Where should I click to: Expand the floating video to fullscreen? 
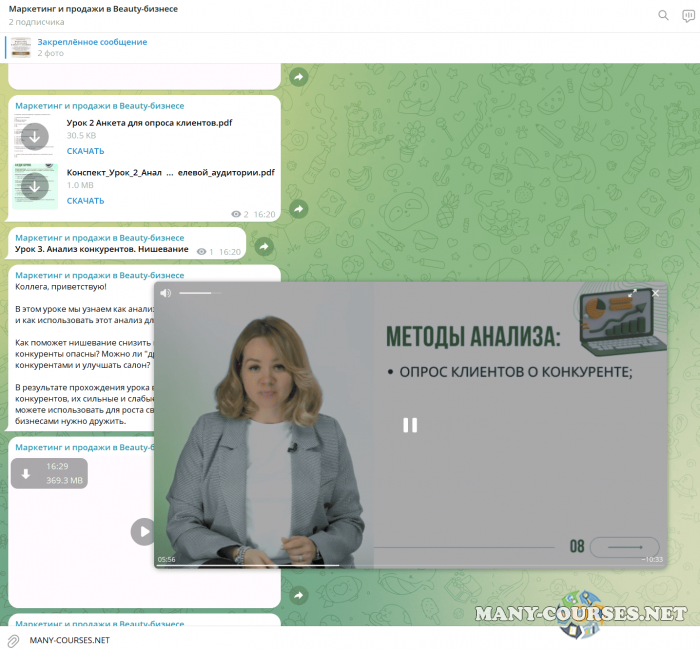(632, 293)
